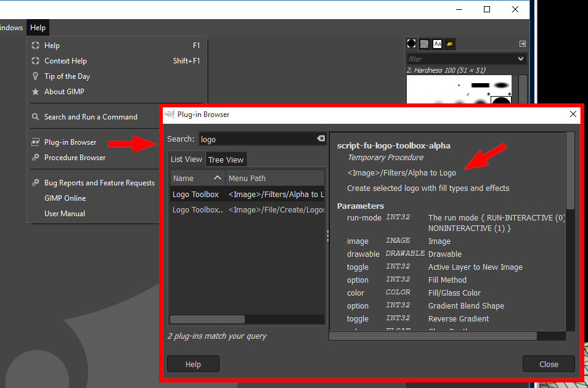Click 'Reverse Gradient' parameter text

[x=459, y=318]
